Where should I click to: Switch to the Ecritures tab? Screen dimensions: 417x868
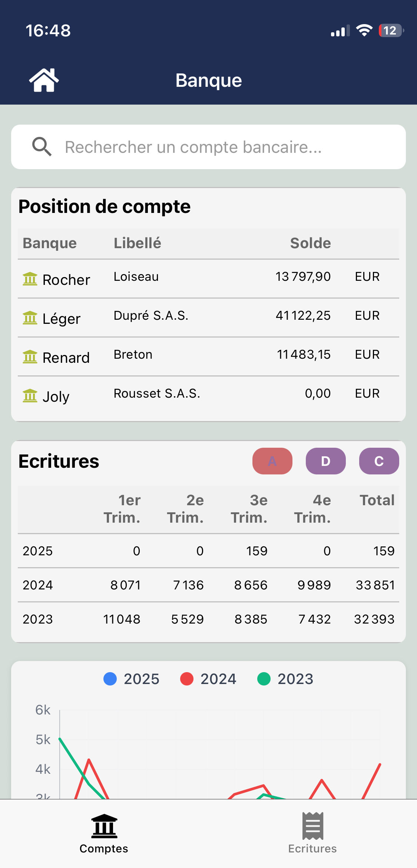[312, 833]
